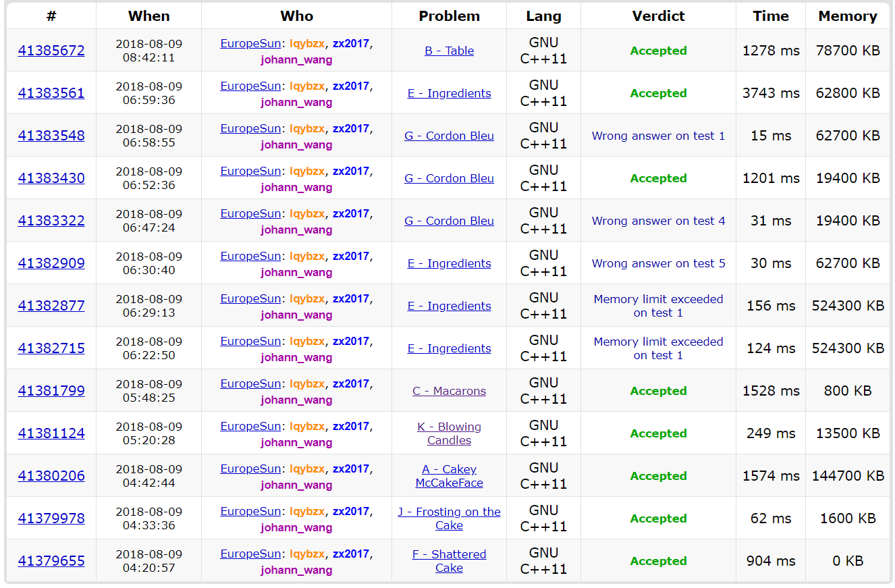Viewport: 895px width, 588px height.
Task: Open zx2017 profile in submission 41380206 row
Action: coord(350,469)
